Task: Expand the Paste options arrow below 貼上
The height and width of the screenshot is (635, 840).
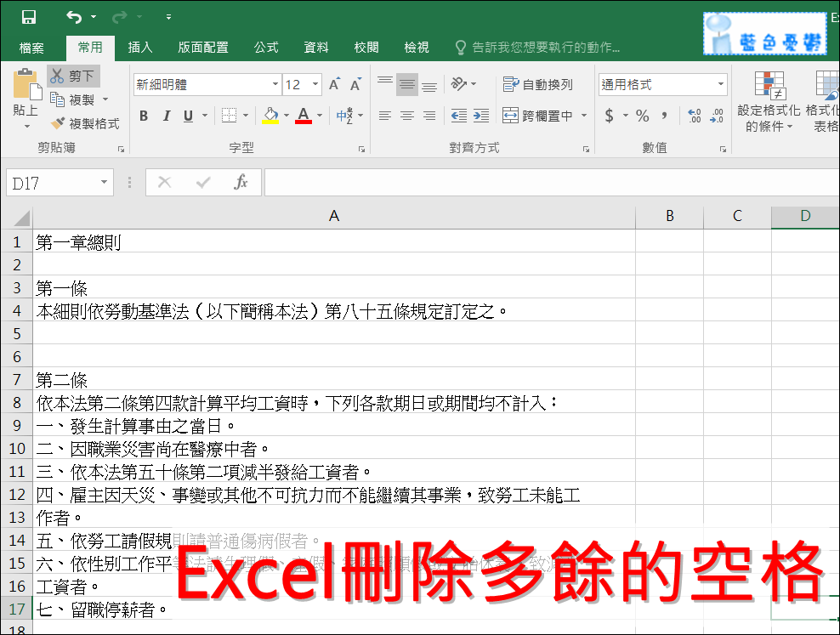Action: click(27, 127)
